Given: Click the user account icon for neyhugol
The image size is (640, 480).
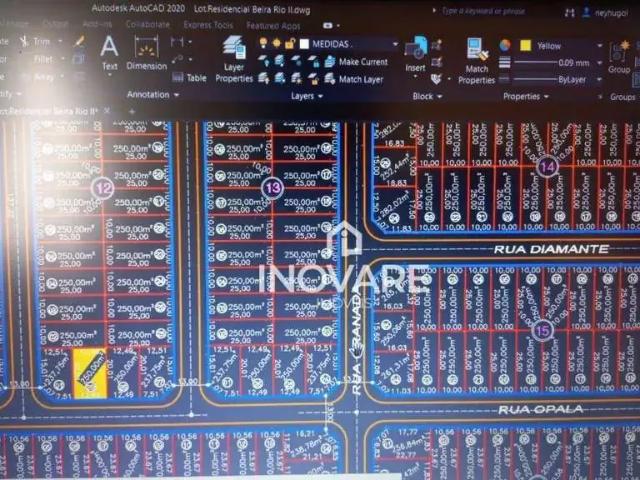Looking at the screenshot, I should coord(587,12).
